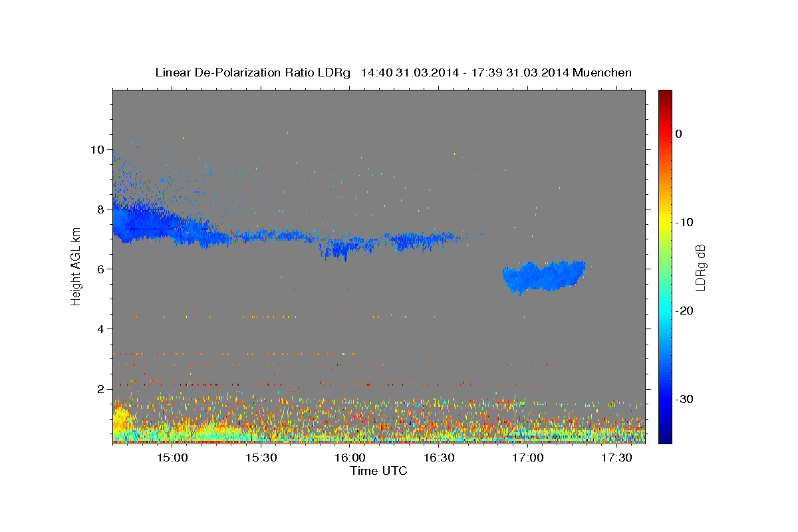Click the colorbar value 0

point(679,134)
